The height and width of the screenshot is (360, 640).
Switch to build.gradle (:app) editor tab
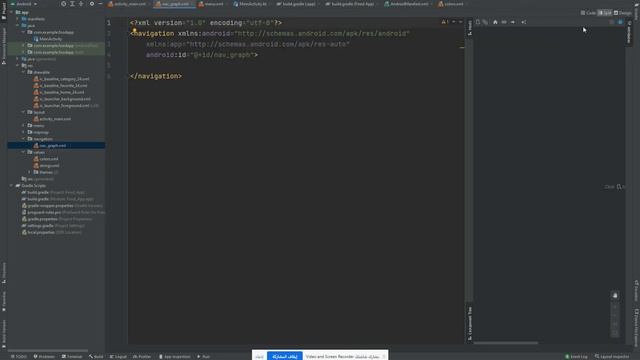297,4
